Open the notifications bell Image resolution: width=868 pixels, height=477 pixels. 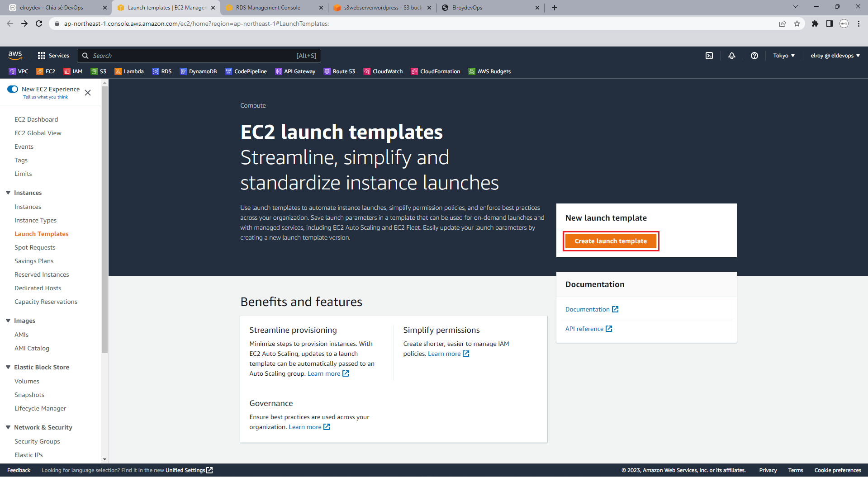tap(731, 56)
